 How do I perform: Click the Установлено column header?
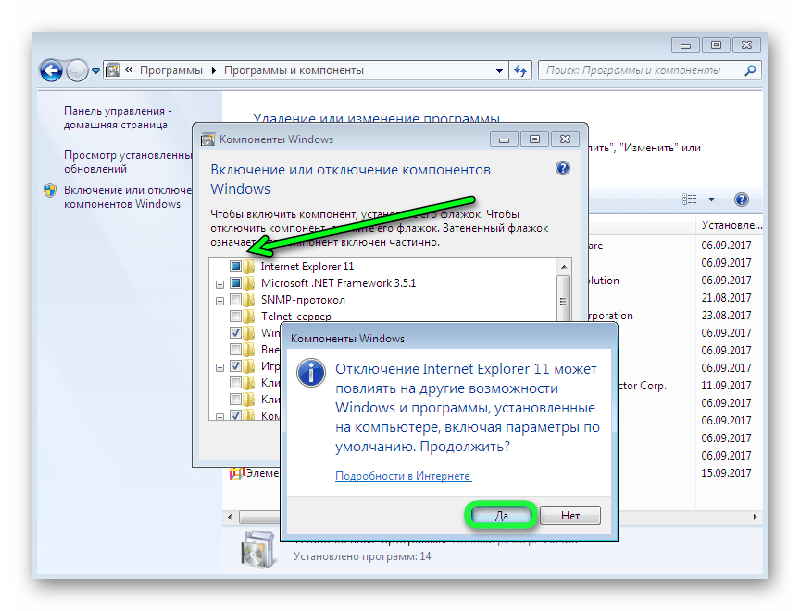coord(729,225)
